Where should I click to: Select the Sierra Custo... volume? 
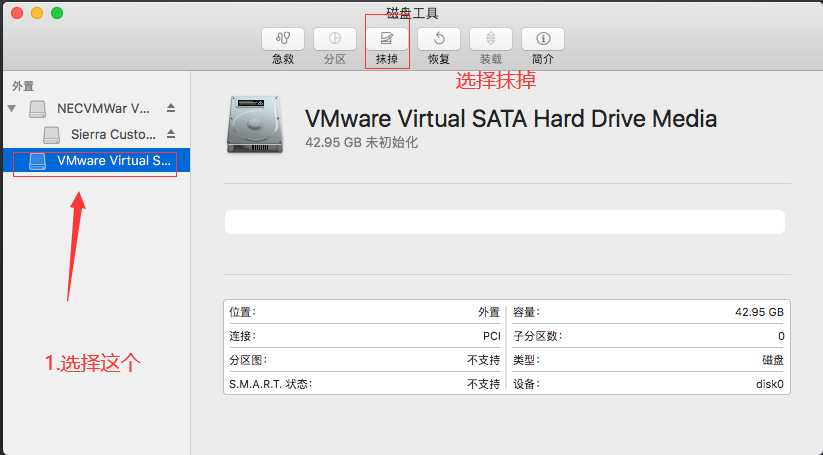[x=96, y=135]
